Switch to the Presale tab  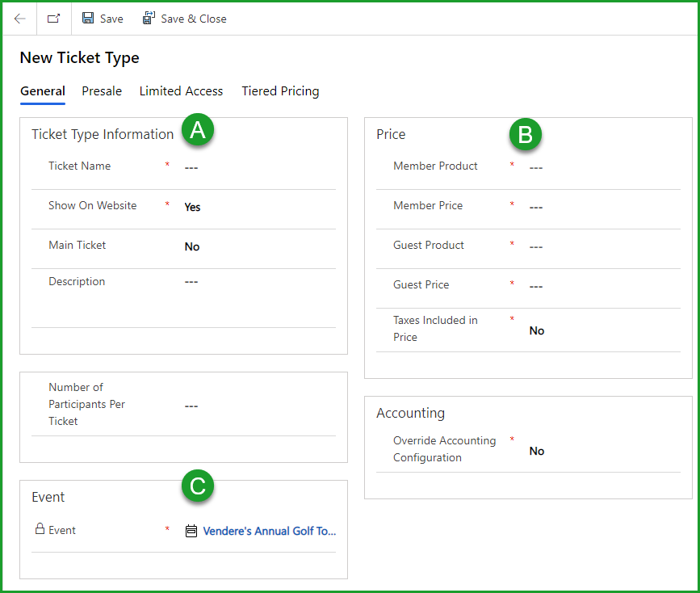[x=102, y=91]
